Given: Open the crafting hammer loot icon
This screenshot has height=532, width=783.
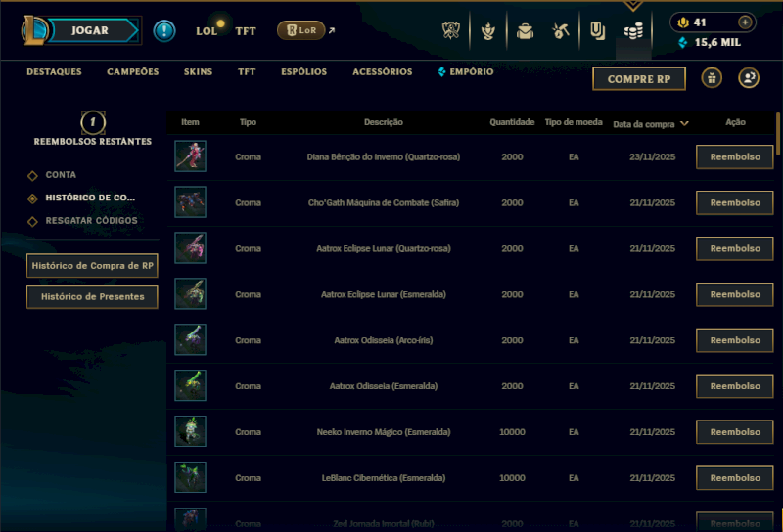Looking at the screenshot, I should pos(561,31).
